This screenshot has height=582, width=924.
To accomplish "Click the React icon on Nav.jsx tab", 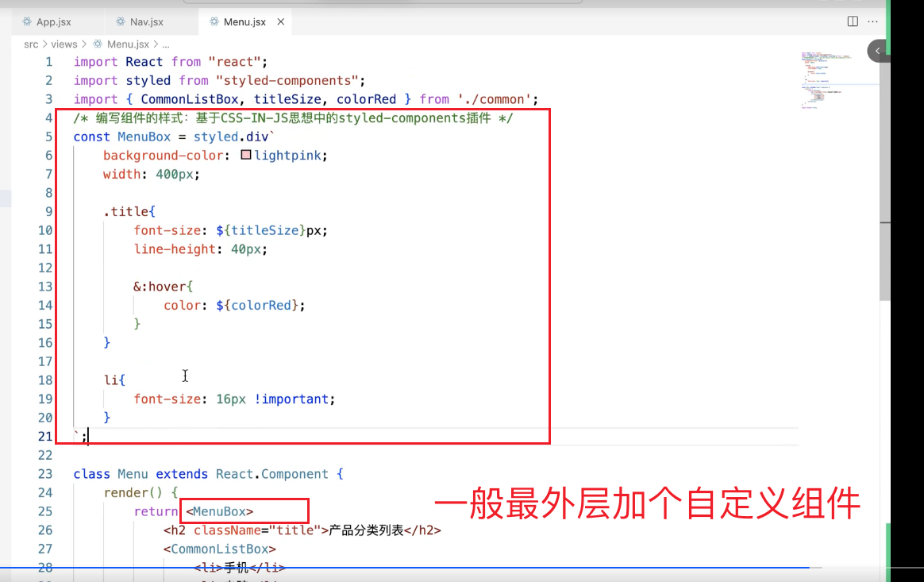I will [121, 21].
